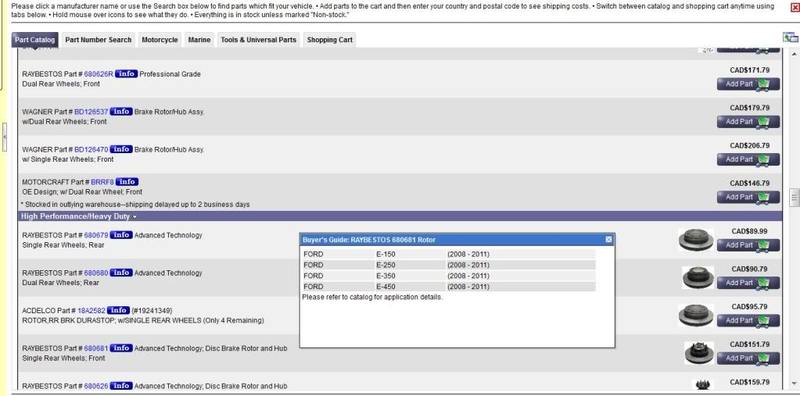
Task: Click the scrollbar up arrow
Action: point(794,54)
